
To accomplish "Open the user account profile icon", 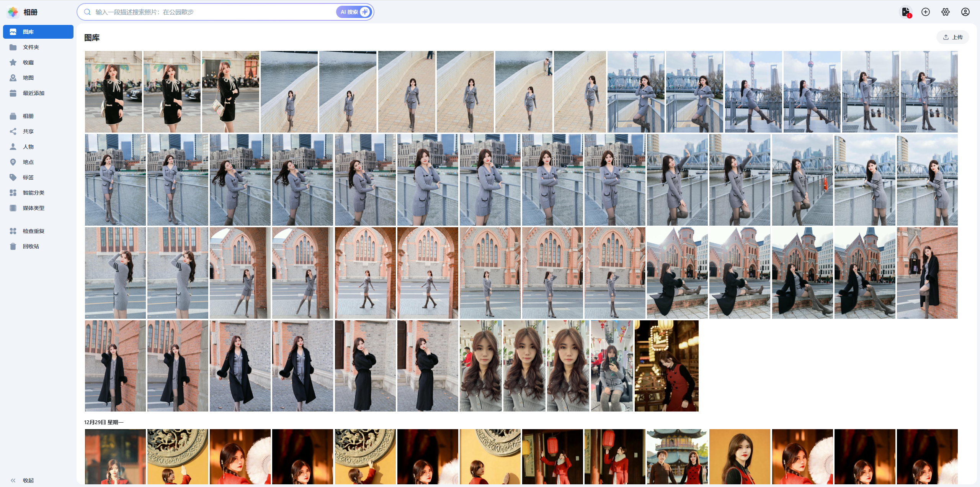I will [965, 12].
